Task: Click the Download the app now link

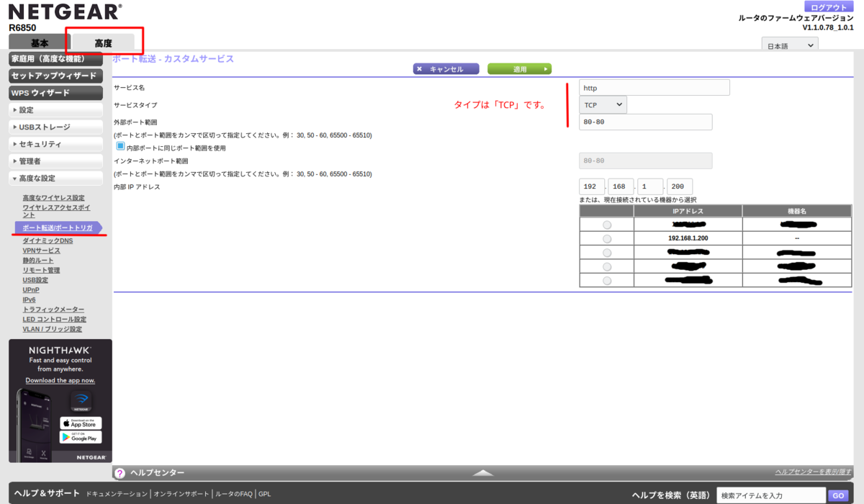Action: 60,380
